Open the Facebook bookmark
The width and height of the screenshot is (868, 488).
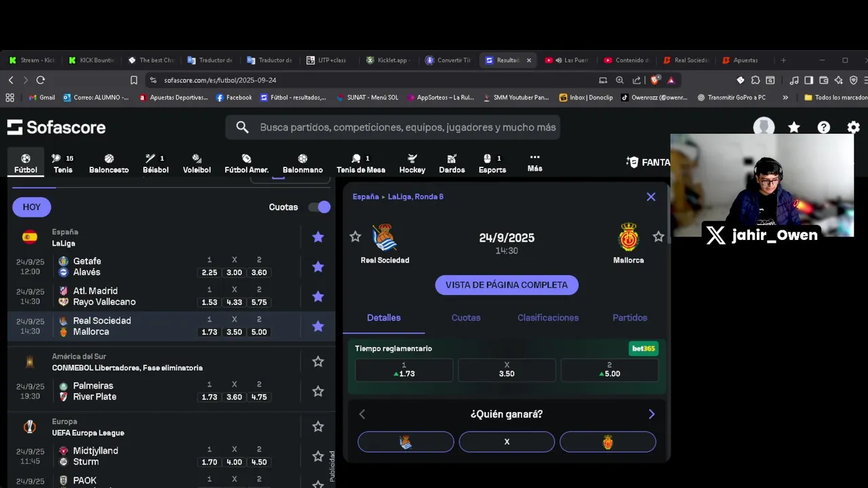pyautogui.click(x=234, y=98)
